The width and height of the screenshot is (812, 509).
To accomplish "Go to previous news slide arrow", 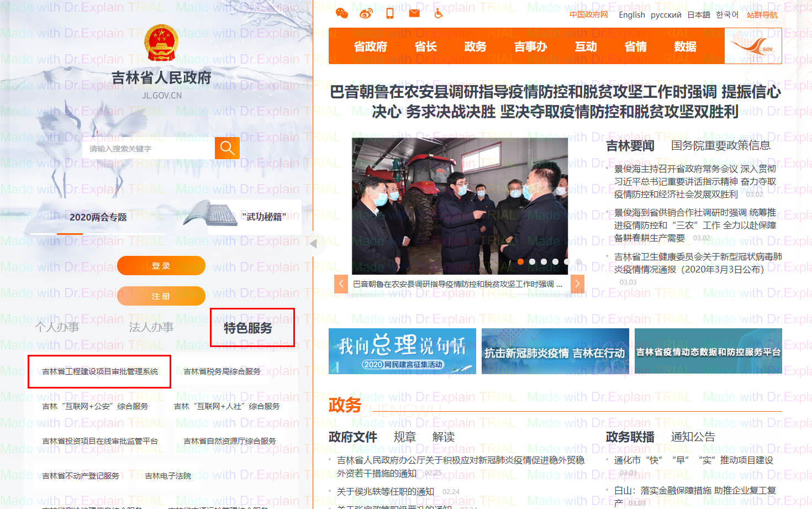I will [x=341, y=284].
